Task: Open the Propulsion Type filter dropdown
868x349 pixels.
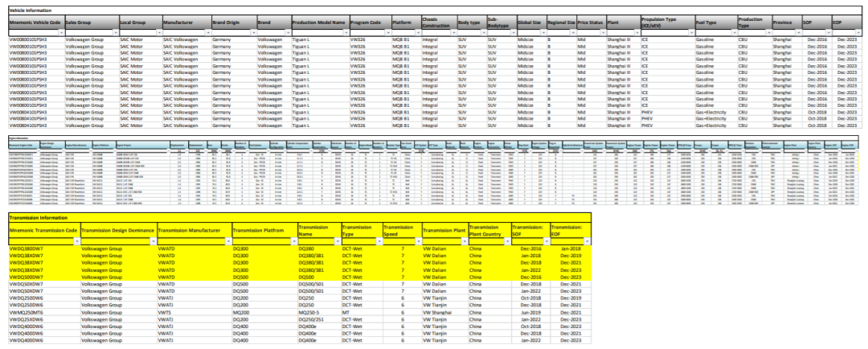Action: (692, 33)
